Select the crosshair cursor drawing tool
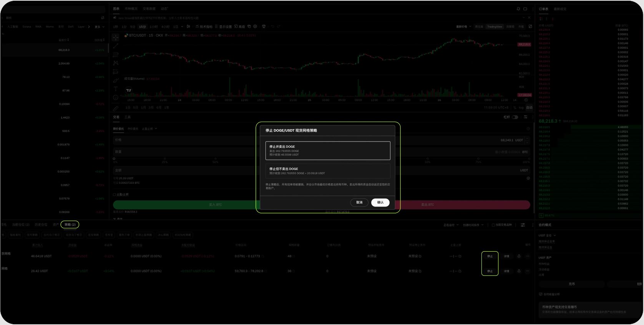The width and height of the screenshot is (644, 325). [115, 37]
